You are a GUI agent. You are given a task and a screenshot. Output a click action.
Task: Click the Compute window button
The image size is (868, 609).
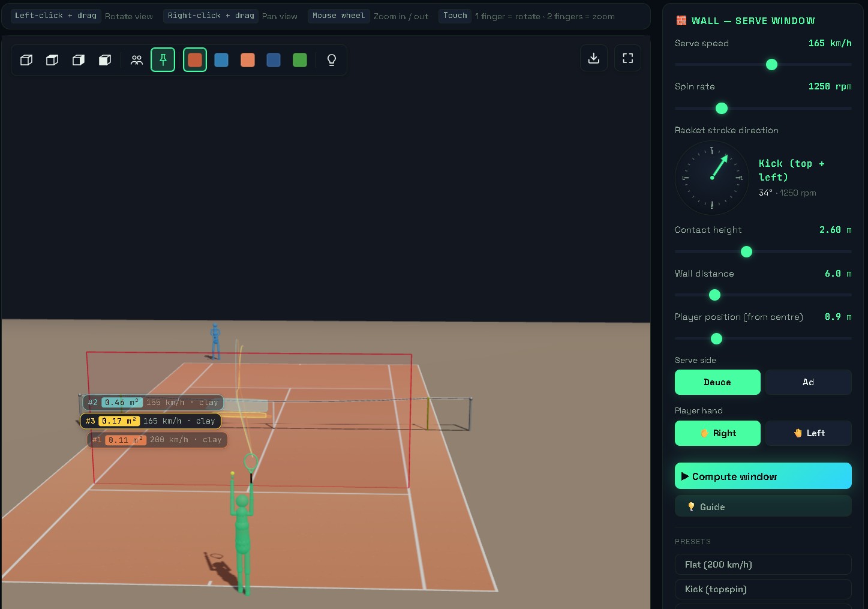click(763, 476)
